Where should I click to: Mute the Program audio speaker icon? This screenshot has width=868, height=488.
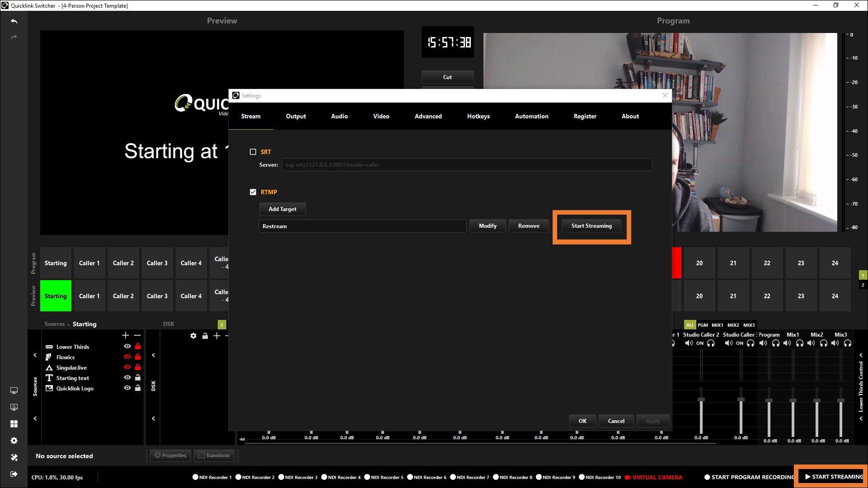pos(763,343)
